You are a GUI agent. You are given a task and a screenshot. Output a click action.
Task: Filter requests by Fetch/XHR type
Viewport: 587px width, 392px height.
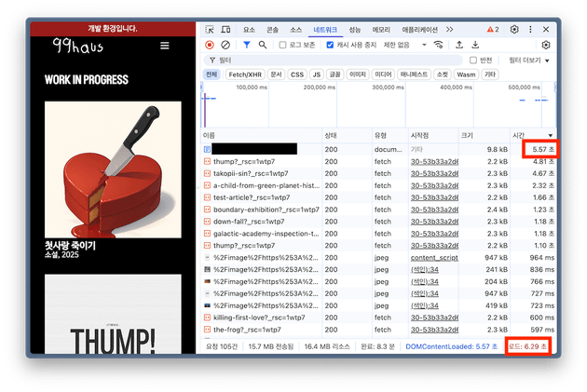pos(244,74)
